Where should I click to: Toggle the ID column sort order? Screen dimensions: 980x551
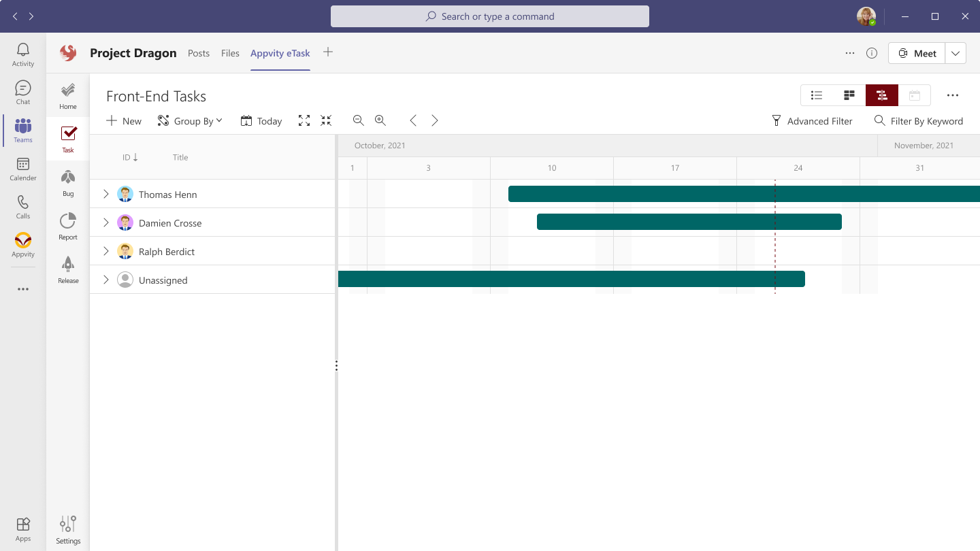130,157
